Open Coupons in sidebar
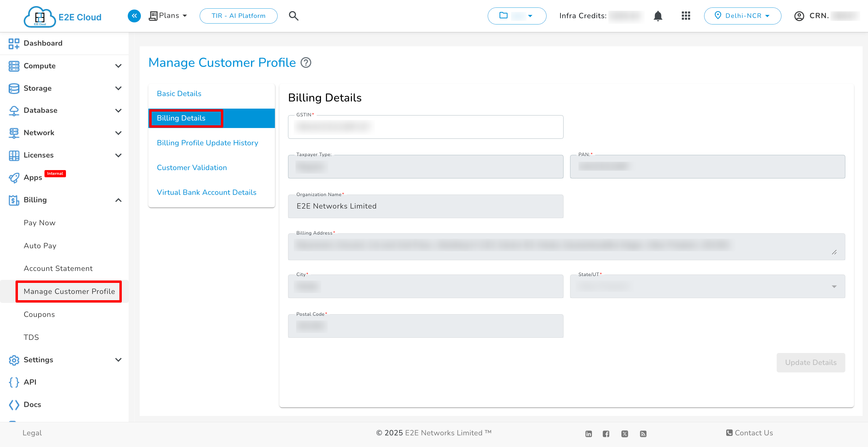Viewport: 868px width, 447px height. tap(39, 315)
